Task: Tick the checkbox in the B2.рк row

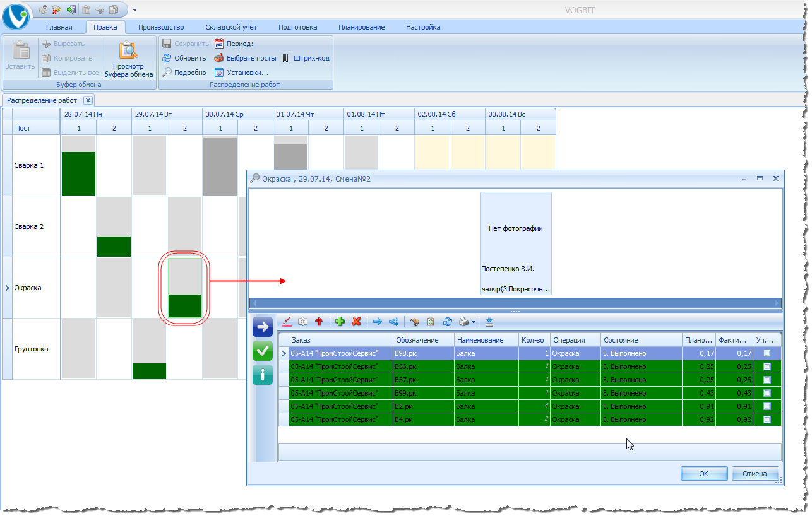Action: pos(767,406)
